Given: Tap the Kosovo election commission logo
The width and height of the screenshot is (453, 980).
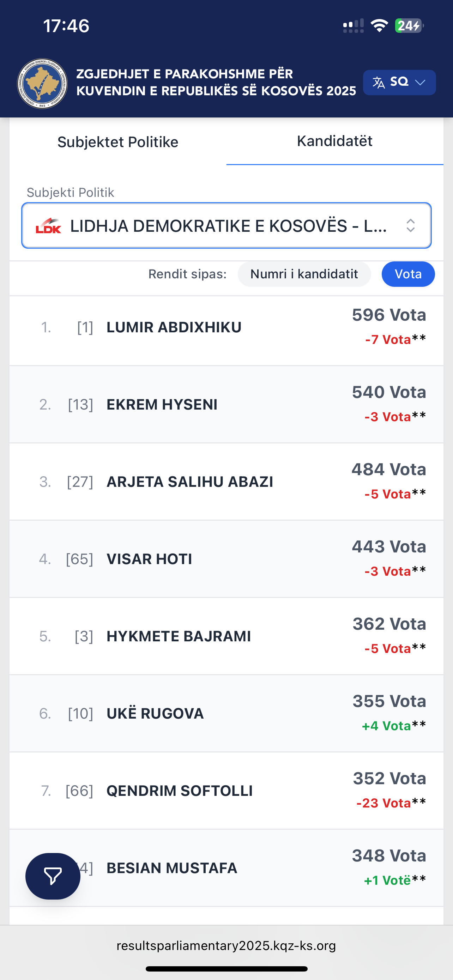Looking at the screenshot, I should (x=42, y=83).
